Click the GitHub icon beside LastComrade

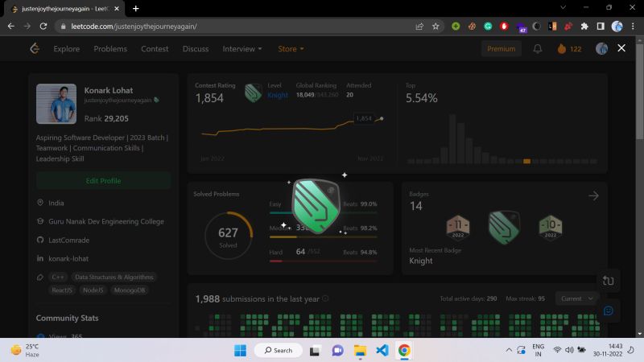[40, 240]
